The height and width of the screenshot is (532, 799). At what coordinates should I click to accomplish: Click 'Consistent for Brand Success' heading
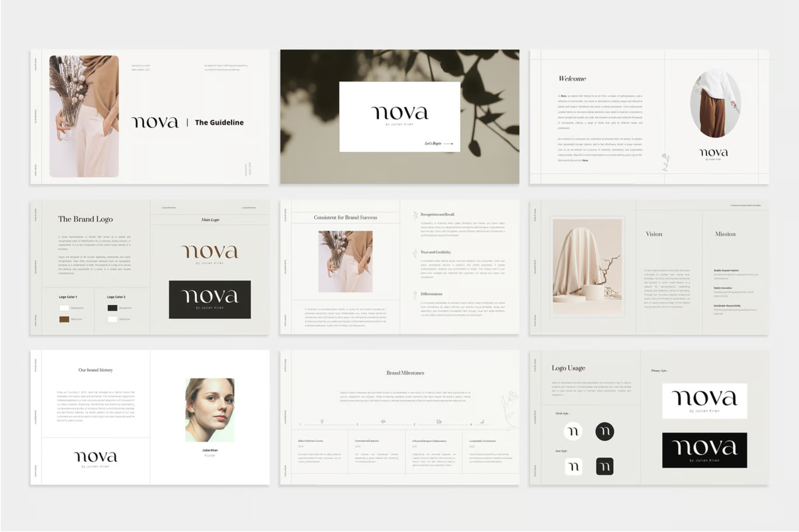point(345,218)
